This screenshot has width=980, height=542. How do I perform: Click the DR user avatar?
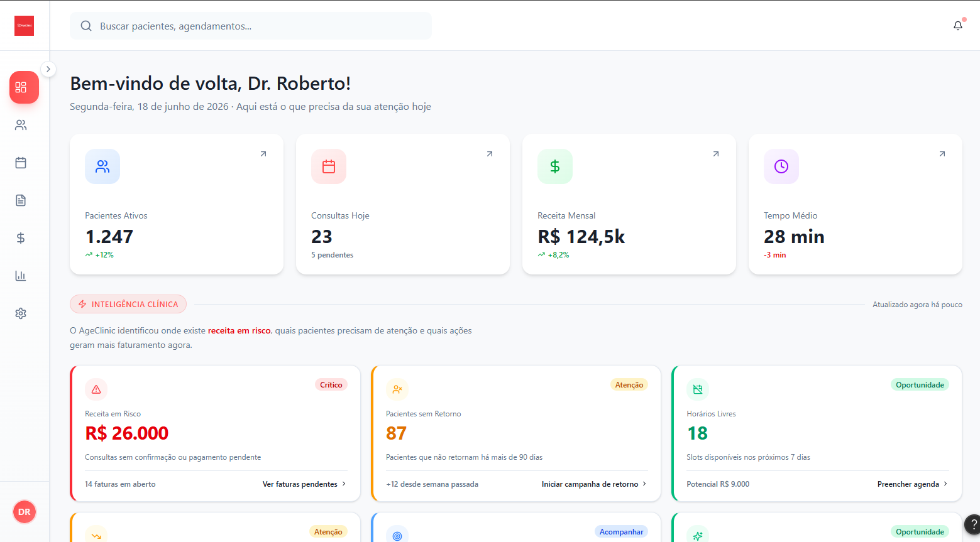pos(25,512)
